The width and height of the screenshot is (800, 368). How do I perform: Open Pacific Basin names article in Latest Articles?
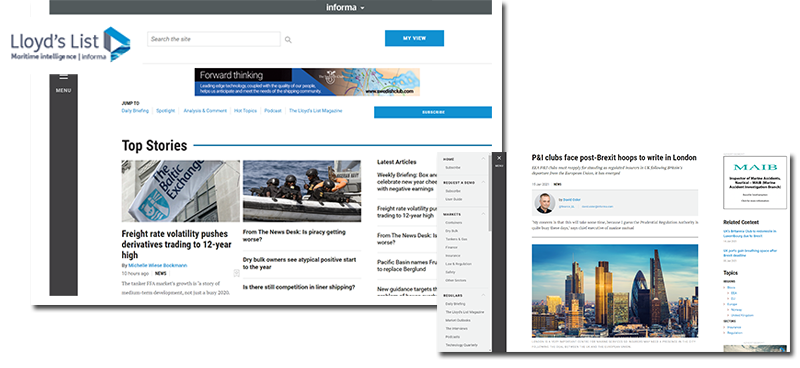[x=408, y=265]
